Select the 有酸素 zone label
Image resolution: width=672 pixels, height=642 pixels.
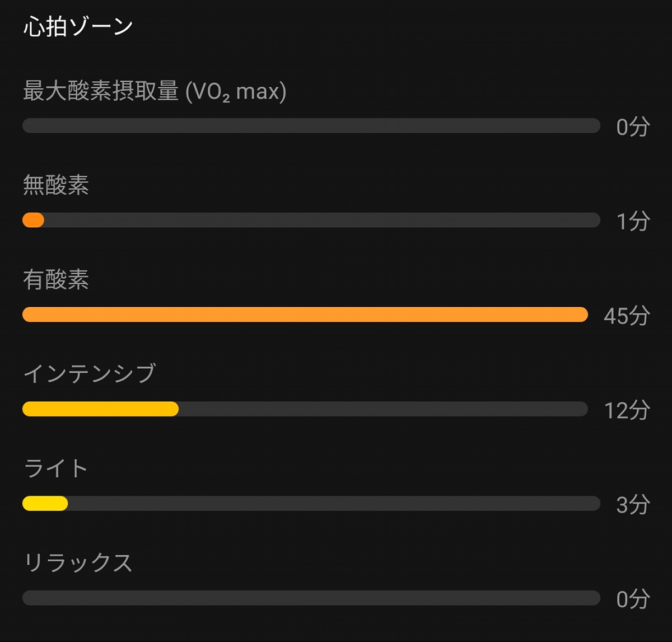56,279
